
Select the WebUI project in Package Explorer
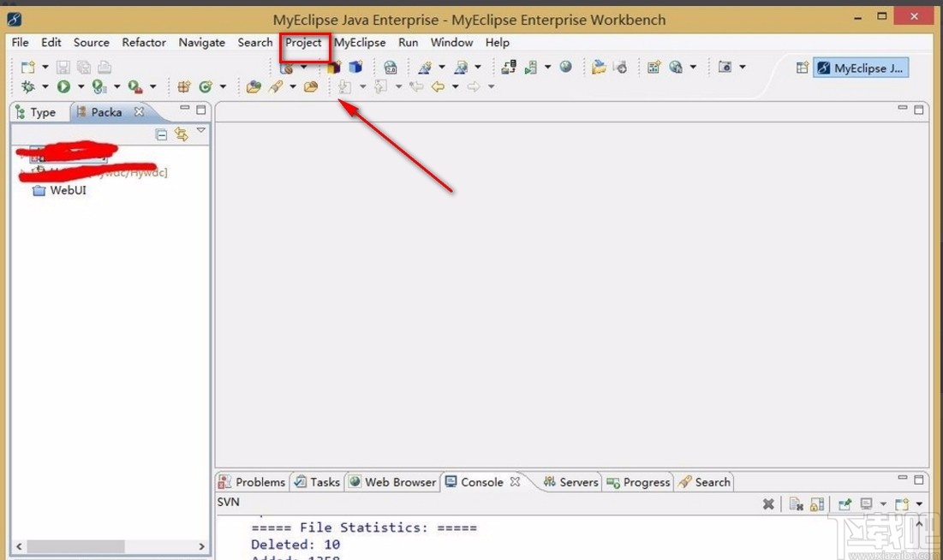coord(60,191)
